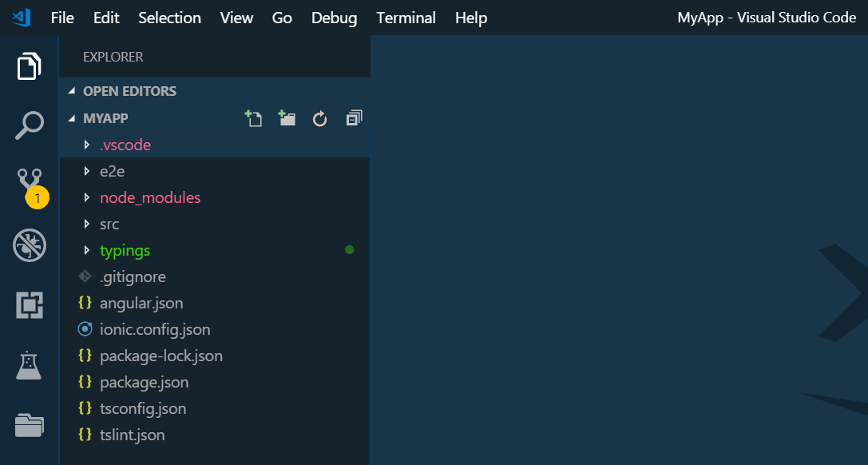Expand the .vscode folder
The width and height of the screenshot is (868, 465).
click(125, 145)
